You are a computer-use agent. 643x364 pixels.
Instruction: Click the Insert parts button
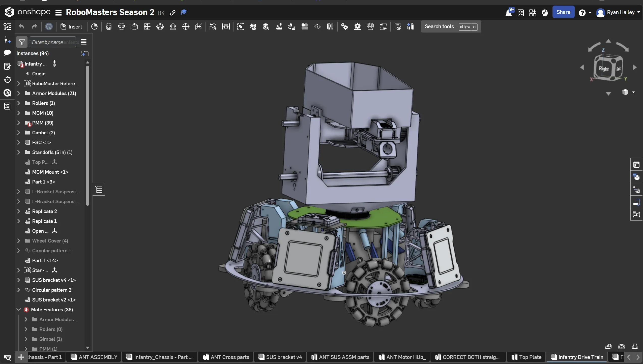[x=72, y=26]
